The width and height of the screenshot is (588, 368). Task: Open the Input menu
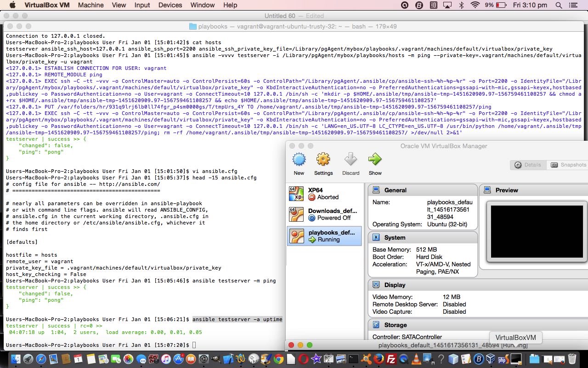click(x=142, y=5)
